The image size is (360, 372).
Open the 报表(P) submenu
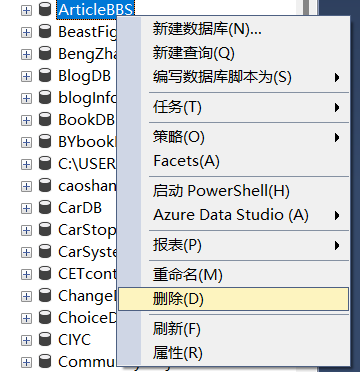[233, 245]
